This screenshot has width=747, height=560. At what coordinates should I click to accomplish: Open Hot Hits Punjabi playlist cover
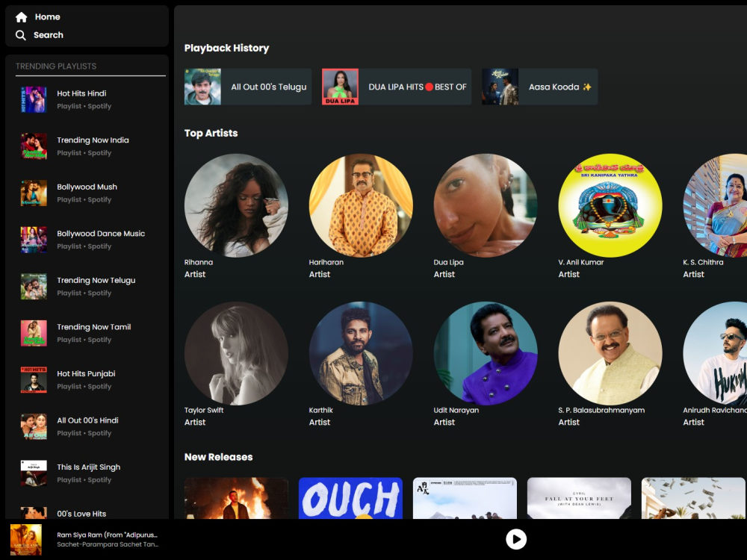tap(34, 379)
